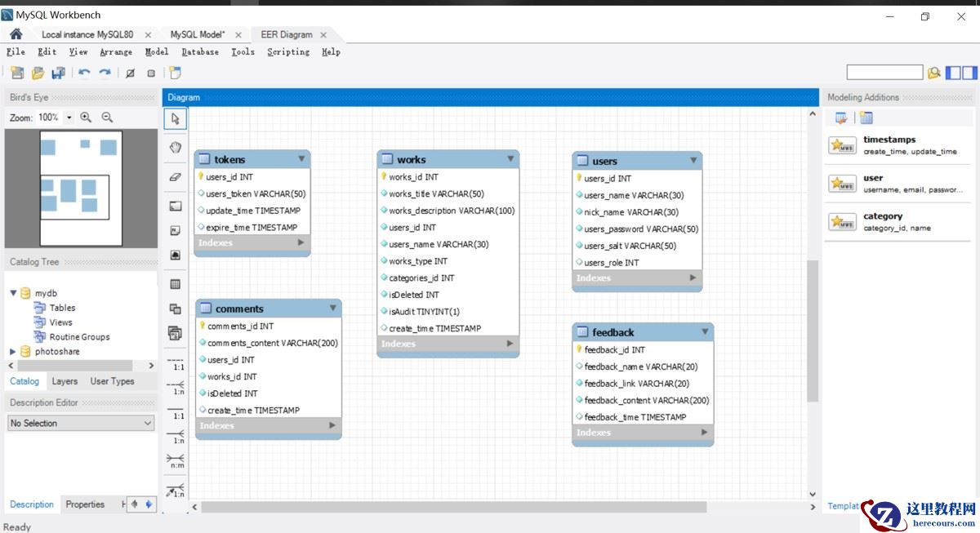Switch to MySQL Model tab

(x=198, y=34)
